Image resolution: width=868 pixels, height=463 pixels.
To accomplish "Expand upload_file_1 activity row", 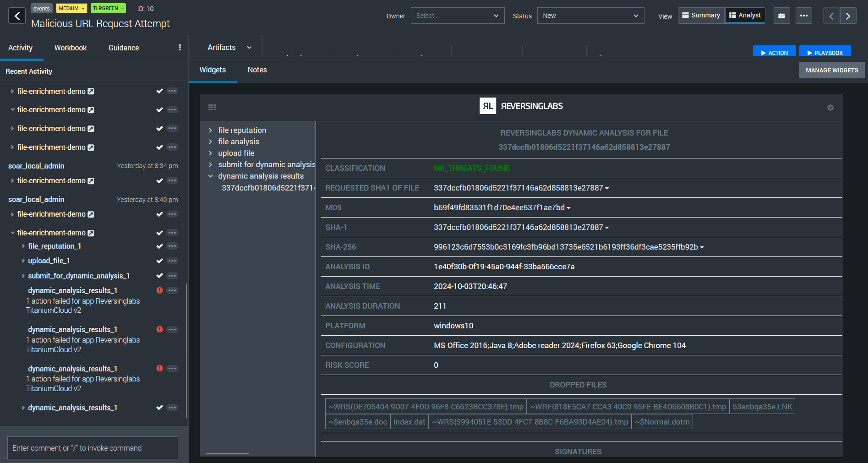I will (x=23, y=261).
